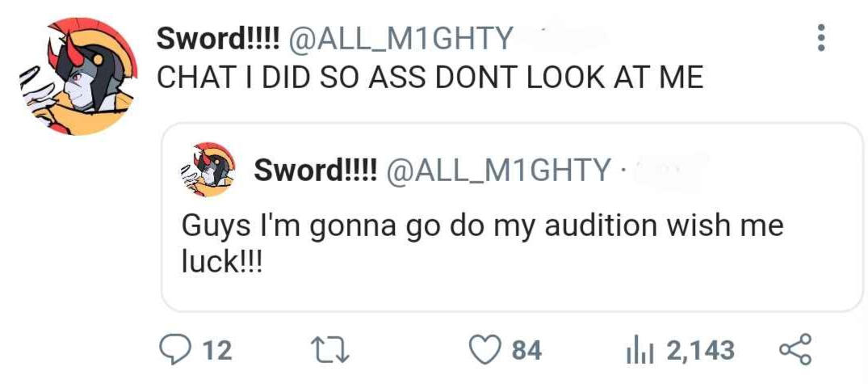Click the large Sword!!!! profile avatar

pos(78,77)
